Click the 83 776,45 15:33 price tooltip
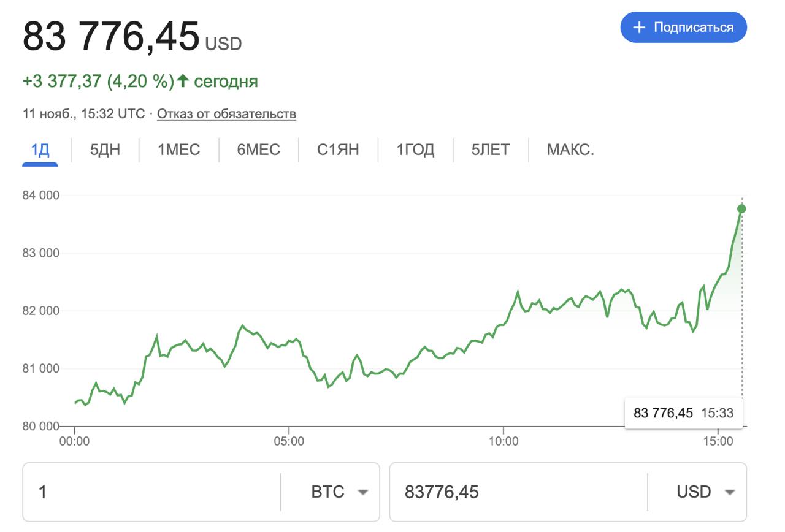The width and height of the screenshot is (785, 532). point(683,413)
